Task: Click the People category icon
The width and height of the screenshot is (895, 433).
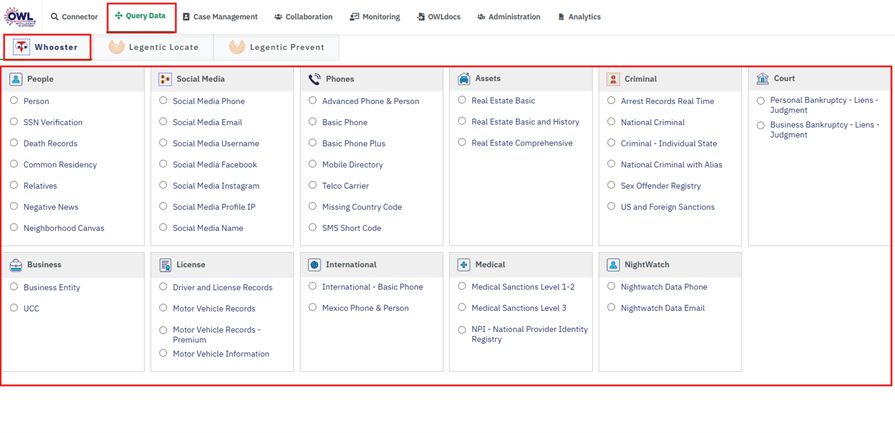Action: 16,79
